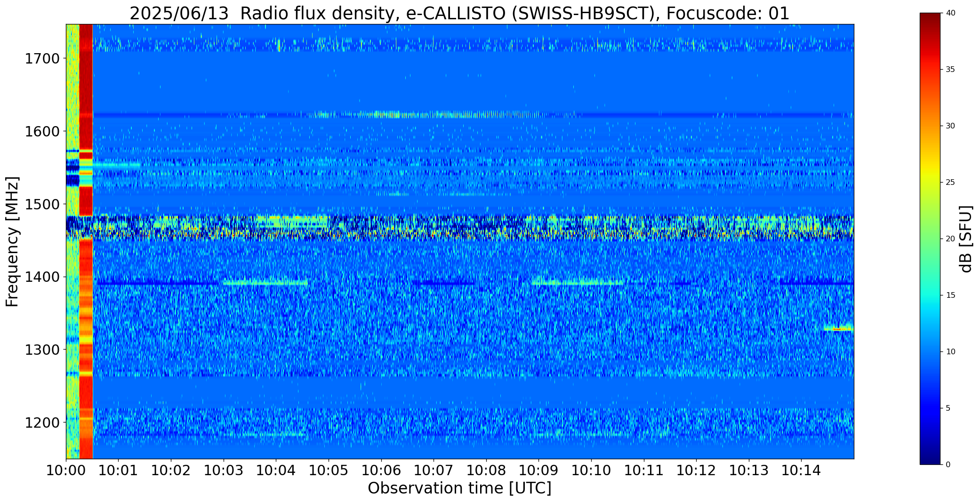
Task: Click the 10:06 time tick label
Action: coord(381,470)
